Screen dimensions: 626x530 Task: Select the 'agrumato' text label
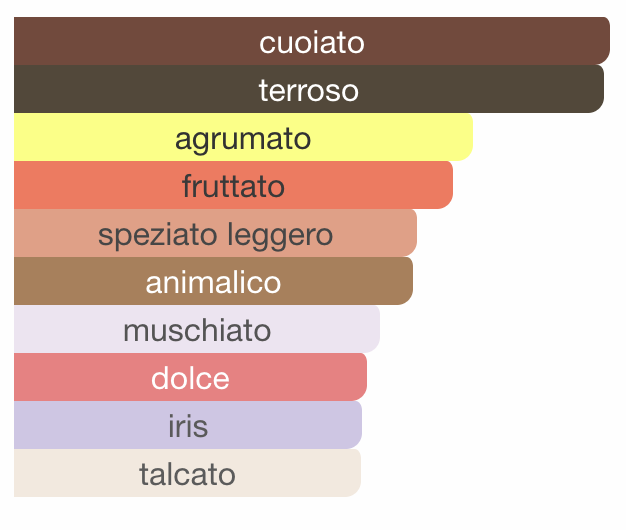[x=243, y=140]
